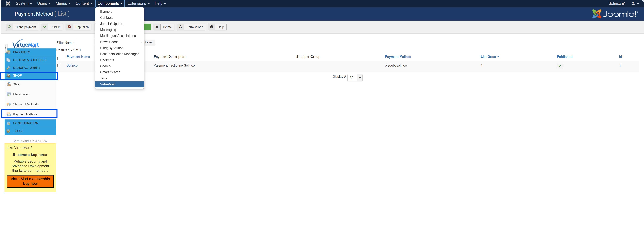
Task: Tick the checkbox for the Sofinco row
Action: (59, 65)
